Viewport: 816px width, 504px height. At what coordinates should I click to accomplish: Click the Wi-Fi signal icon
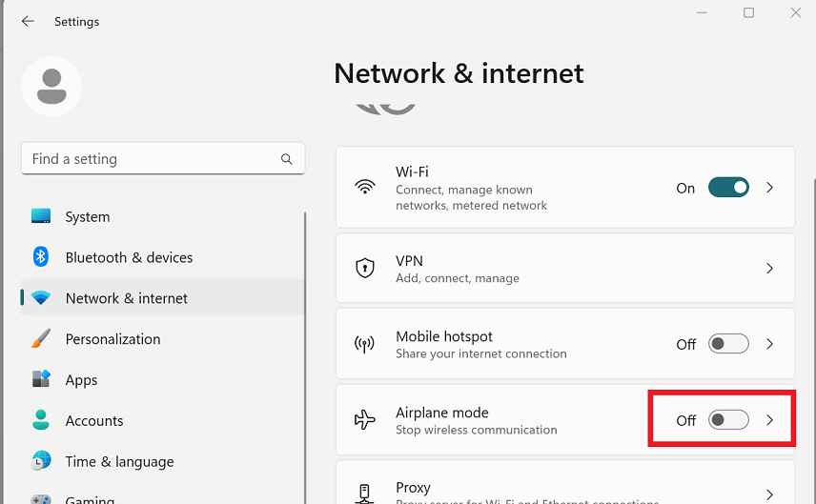coord(365,187)
